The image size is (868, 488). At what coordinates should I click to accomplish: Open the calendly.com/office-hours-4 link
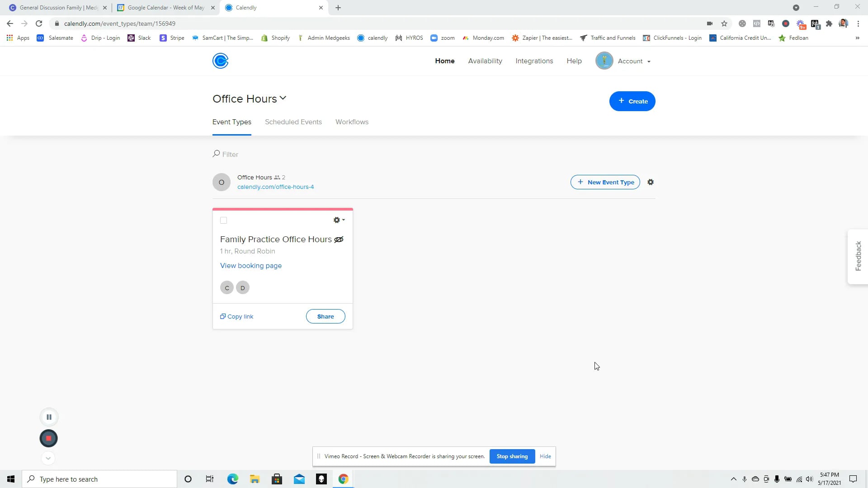(275, 187)
